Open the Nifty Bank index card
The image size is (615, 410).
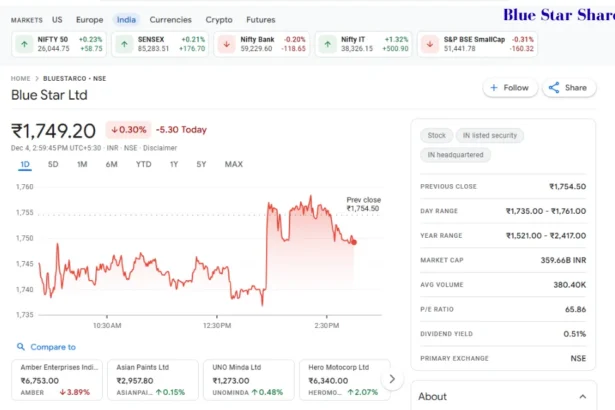click(262, 44)
